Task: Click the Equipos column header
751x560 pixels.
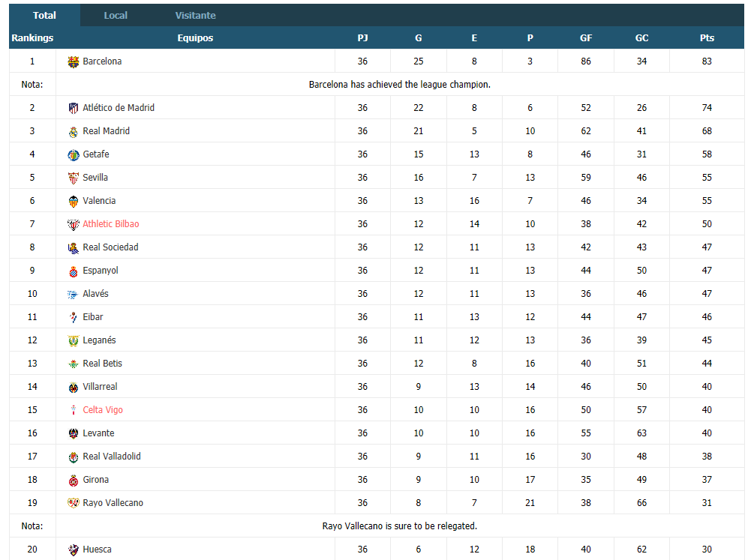Action: (x=195, y=37)
